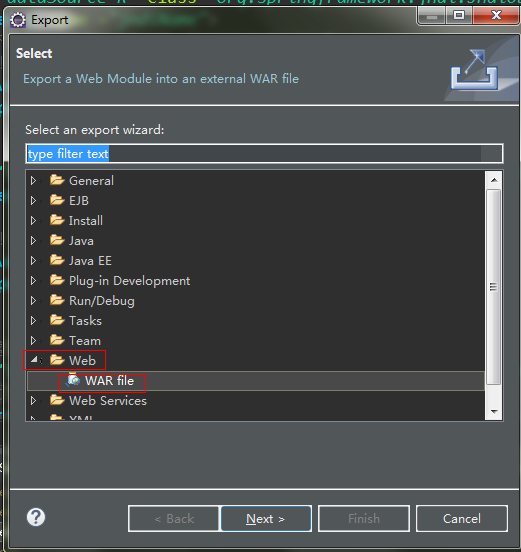Screen dimensions: 521x552
Task: Expand the Java EE category
Action: pos(33,261)
